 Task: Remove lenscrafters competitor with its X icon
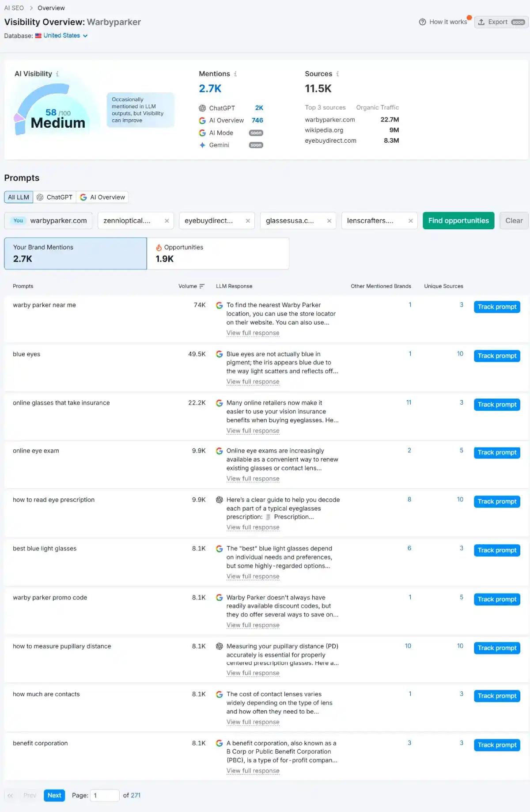tap(410, 221)
